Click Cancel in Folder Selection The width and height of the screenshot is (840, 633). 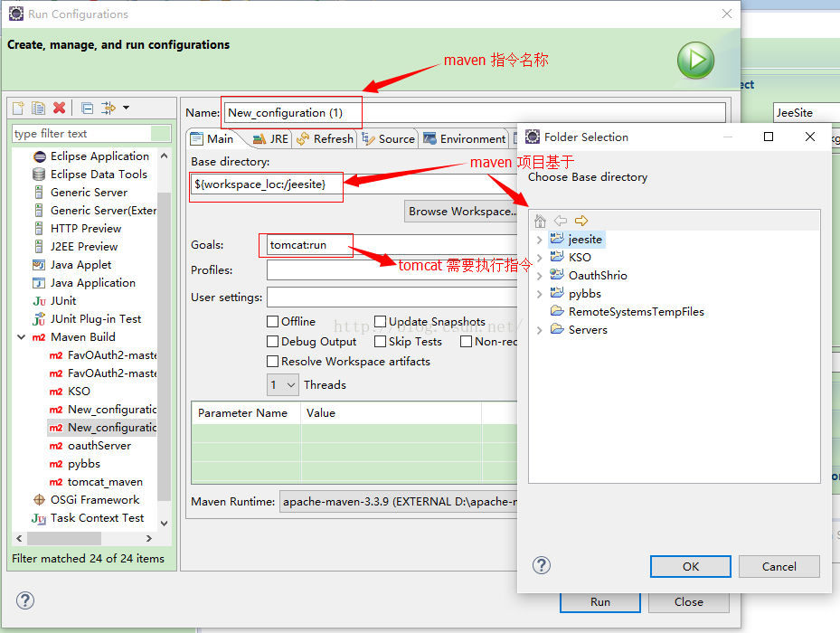click(x=779, y=567)
